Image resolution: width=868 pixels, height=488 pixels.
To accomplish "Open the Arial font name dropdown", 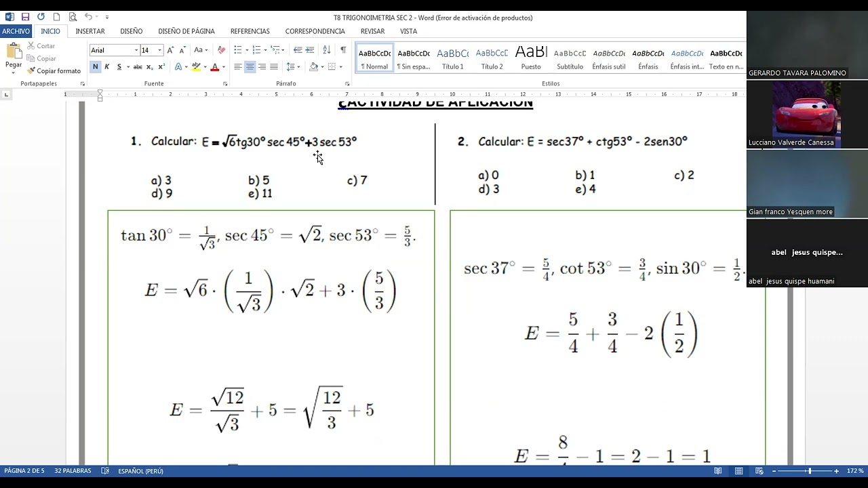I will click(x=136, y=50).
